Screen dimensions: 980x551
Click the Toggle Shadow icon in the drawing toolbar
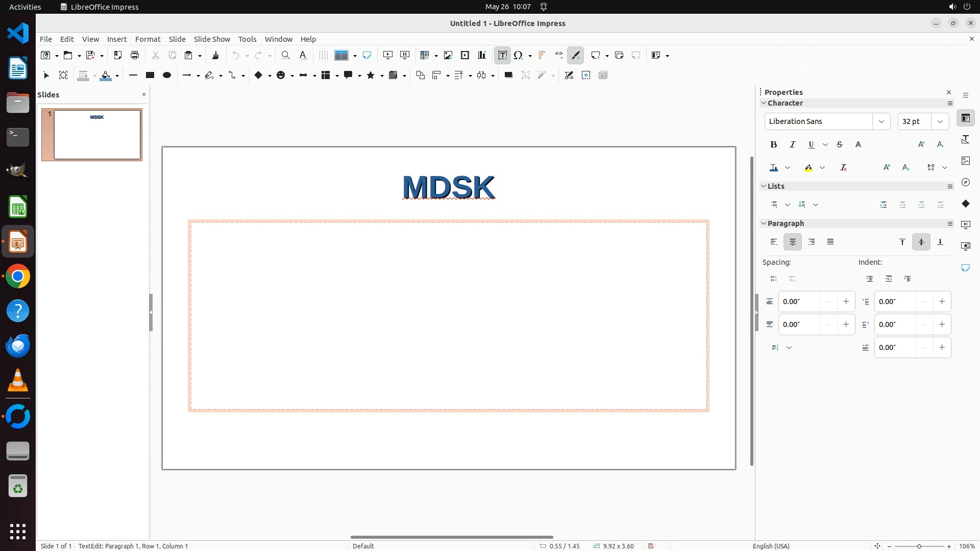pos(508,76)
